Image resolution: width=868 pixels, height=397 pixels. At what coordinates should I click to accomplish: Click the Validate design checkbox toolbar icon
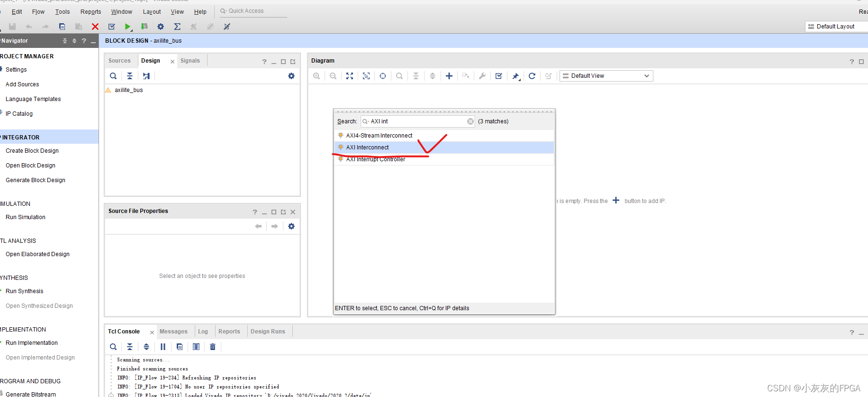pyautogui.click(x=112, y=27)
